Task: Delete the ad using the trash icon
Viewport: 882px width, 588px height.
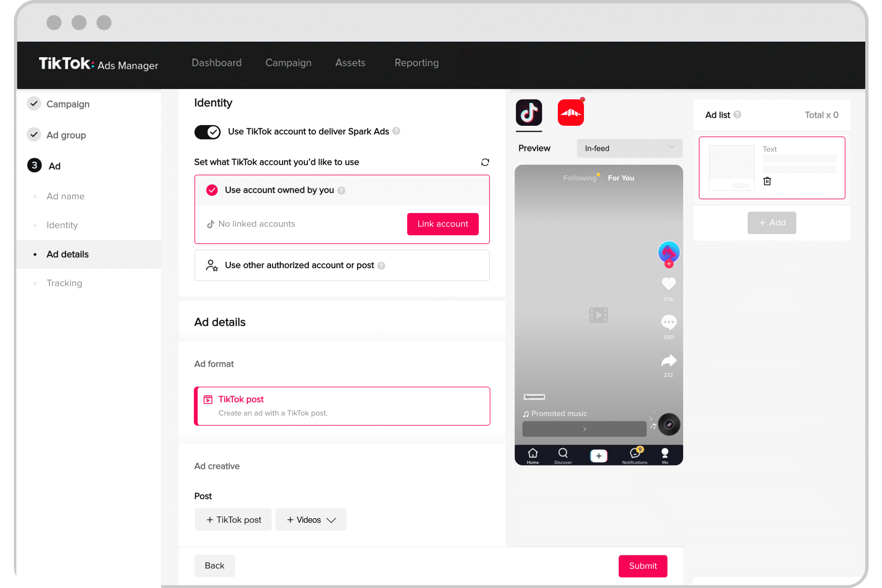Action: pyautogui.click(x=767, y=181)
